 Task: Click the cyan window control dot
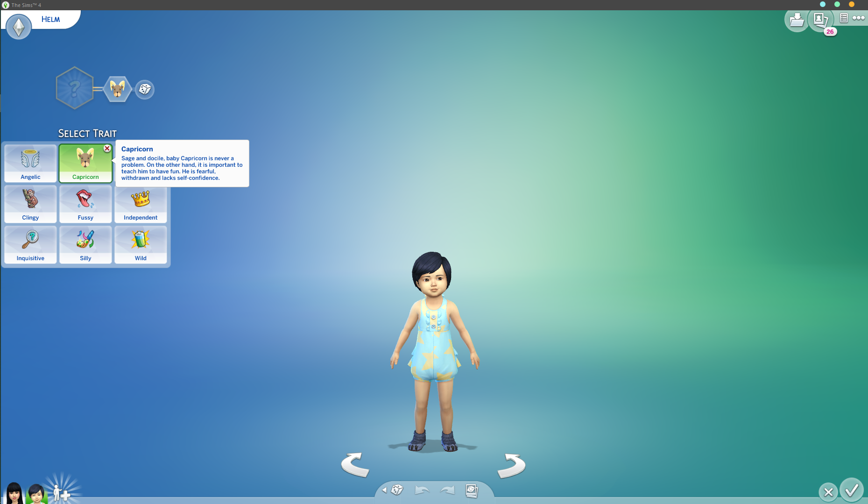[823, 4]
